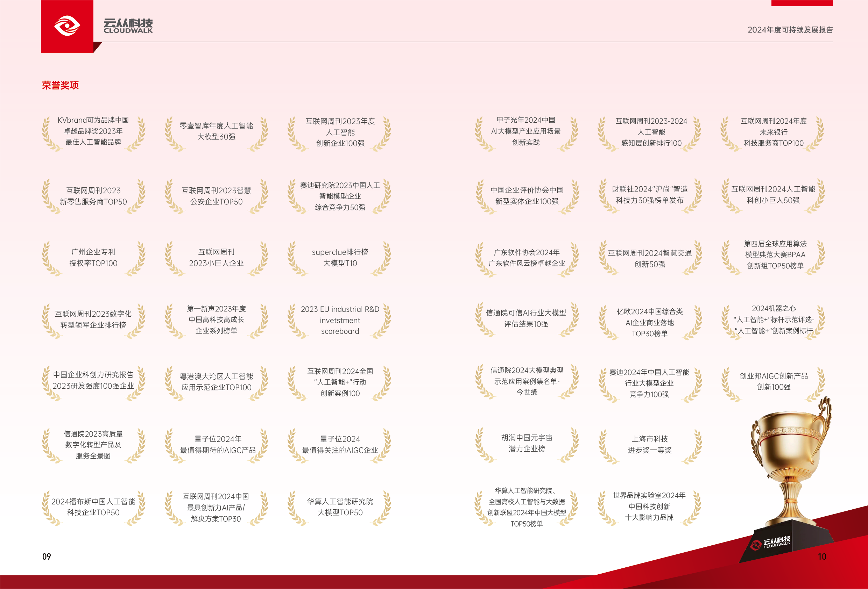Click page number 09
Screen dimensions: 868x589
pyautogui.click(x=46, y=556)
